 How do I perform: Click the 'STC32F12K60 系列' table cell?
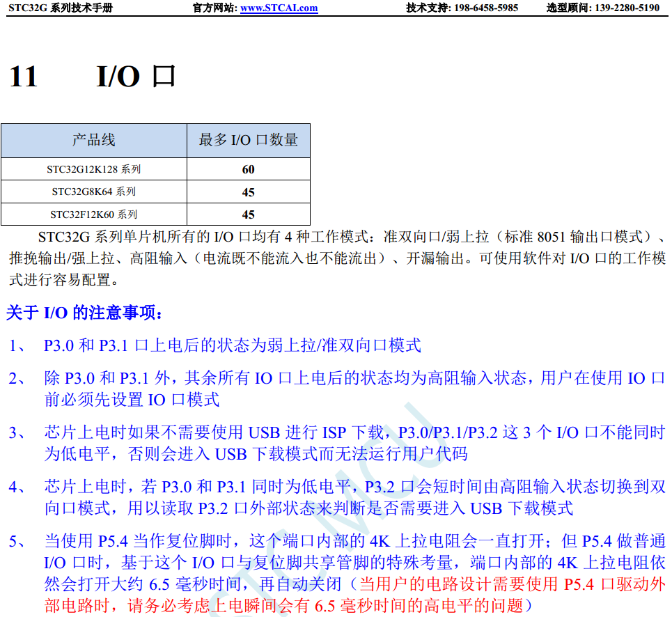94,214
